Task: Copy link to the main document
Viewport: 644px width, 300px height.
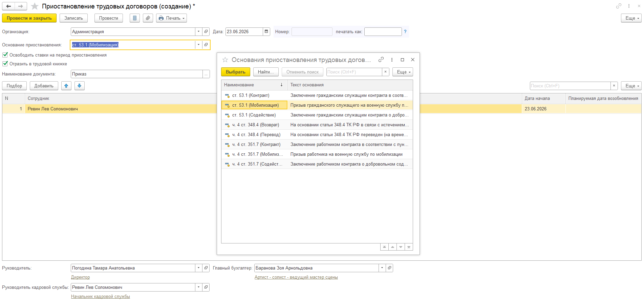Action: [619, 6]
